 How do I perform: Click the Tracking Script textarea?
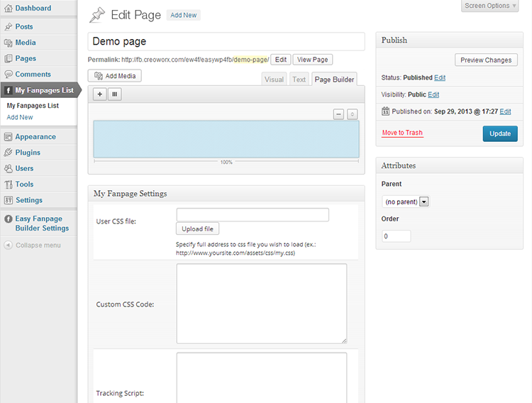[x=262, y=377]
